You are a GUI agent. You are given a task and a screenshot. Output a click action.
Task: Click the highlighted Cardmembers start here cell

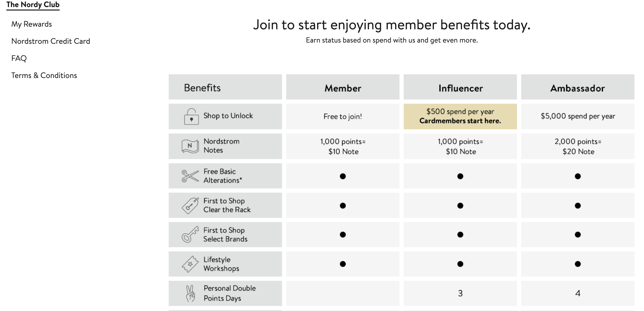point(460,116)
